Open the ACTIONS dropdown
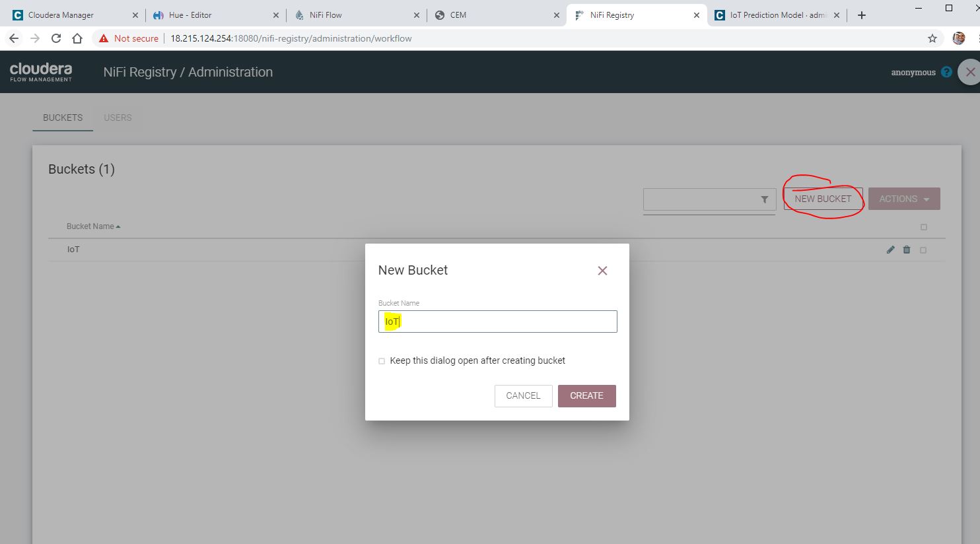 point(904,199)
